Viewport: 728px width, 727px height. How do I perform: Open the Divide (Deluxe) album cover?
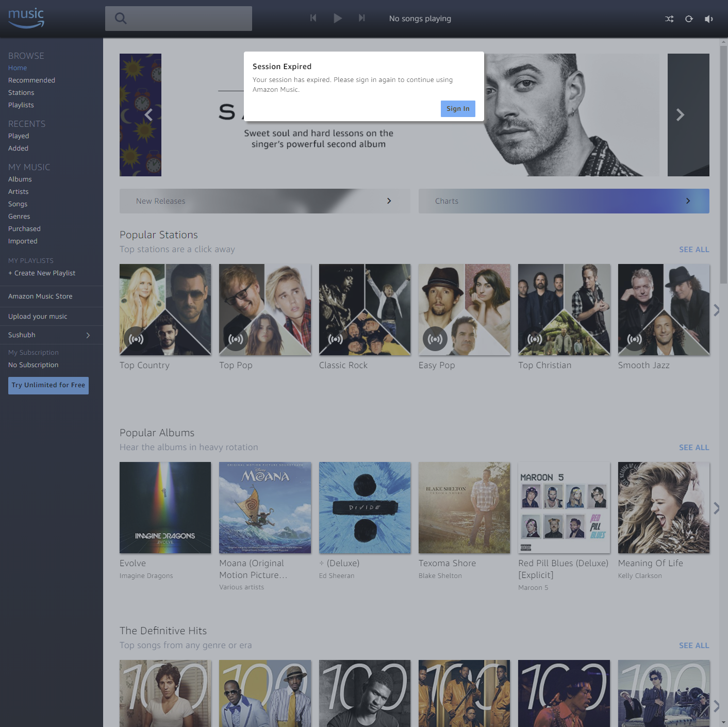coord(365,508)
